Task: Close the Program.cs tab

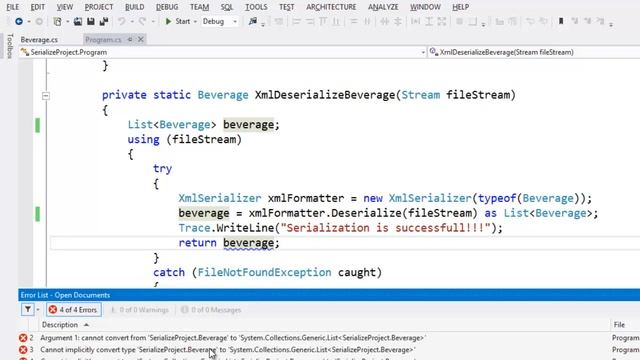Action: coord(140,40)
